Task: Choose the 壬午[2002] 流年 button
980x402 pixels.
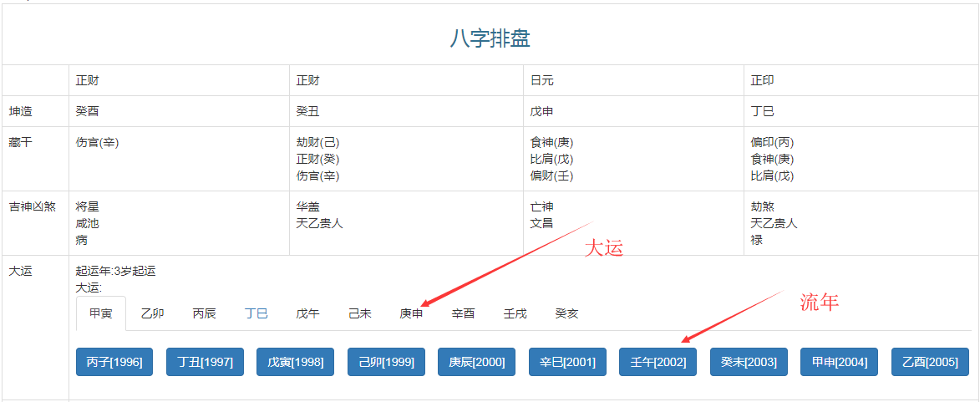Action: (658, 362)
